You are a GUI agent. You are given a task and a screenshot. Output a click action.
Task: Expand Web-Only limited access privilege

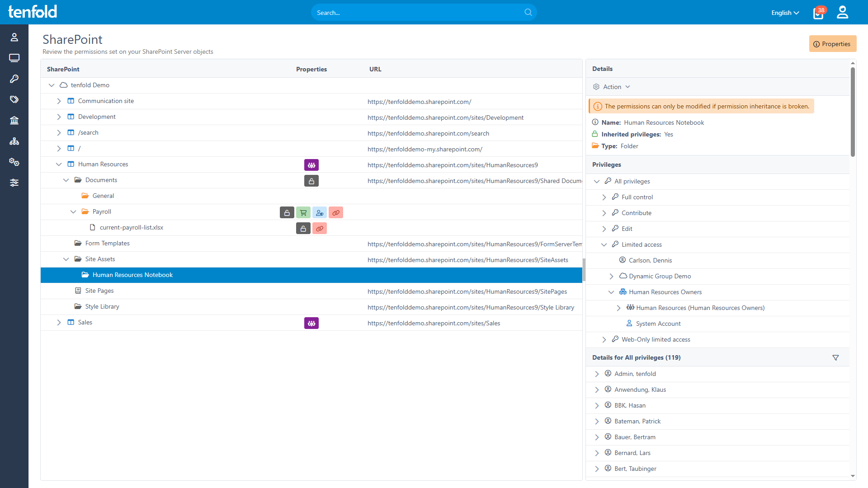pos(604,339)
